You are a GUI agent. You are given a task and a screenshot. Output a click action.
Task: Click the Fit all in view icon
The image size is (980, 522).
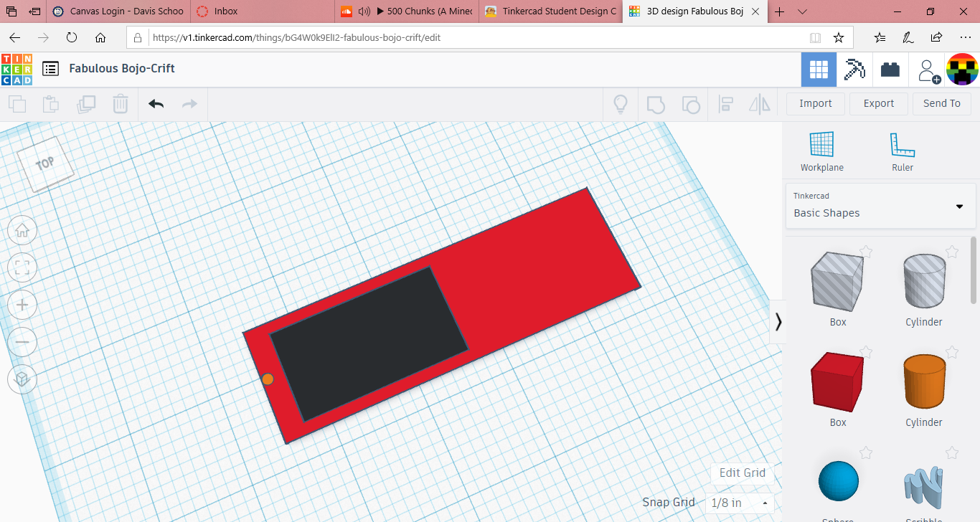pos(22,268)
